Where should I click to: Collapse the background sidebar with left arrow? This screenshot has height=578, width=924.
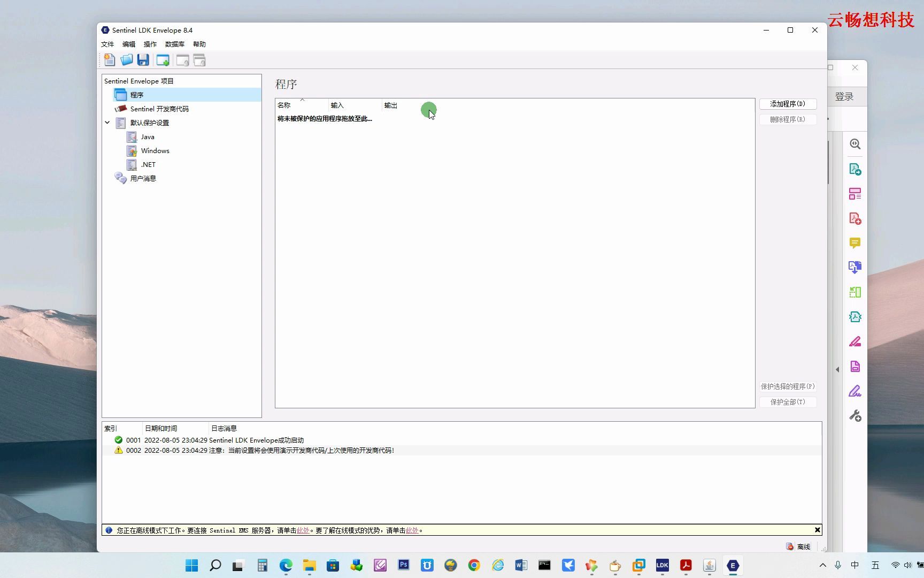[x=837, y=369]
